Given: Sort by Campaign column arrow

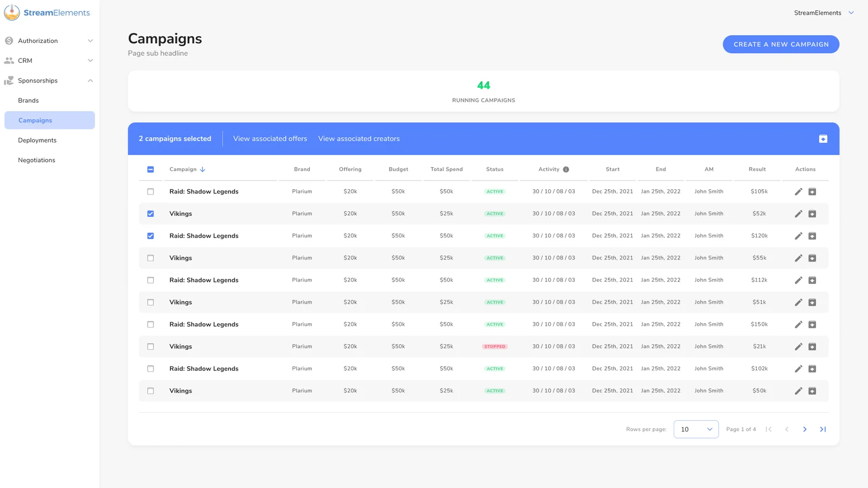Looking at the screenshot, I should tap(202, 169).
